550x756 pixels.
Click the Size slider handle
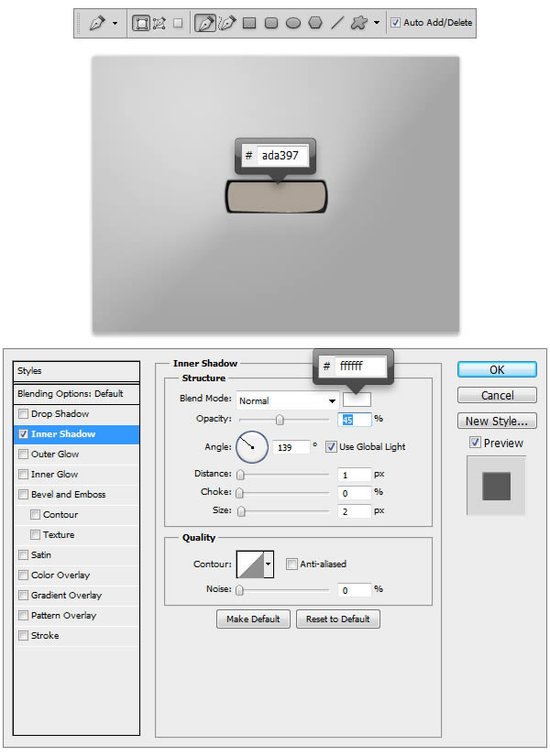[241, 511]
